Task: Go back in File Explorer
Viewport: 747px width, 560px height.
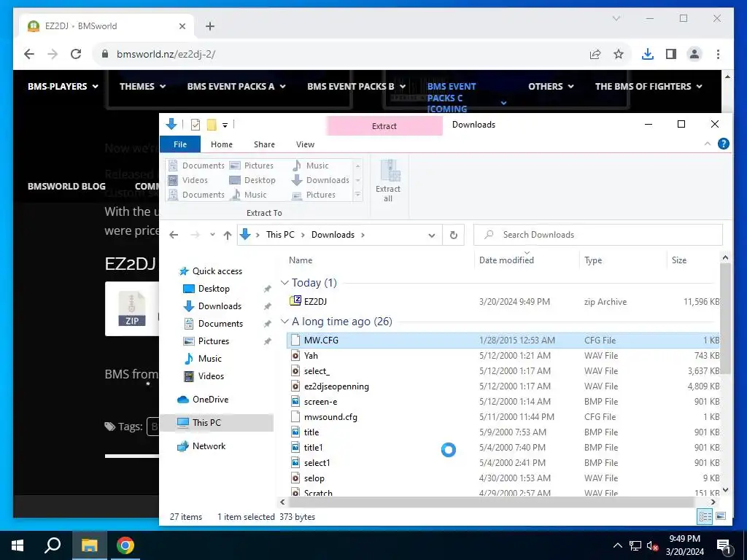Action: coord(174,235)
